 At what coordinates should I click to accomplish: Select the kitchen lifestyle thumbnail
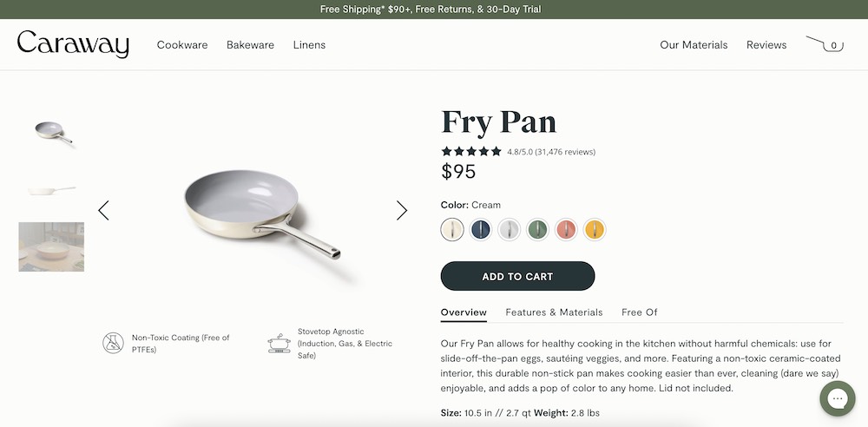tap(51, 246)
